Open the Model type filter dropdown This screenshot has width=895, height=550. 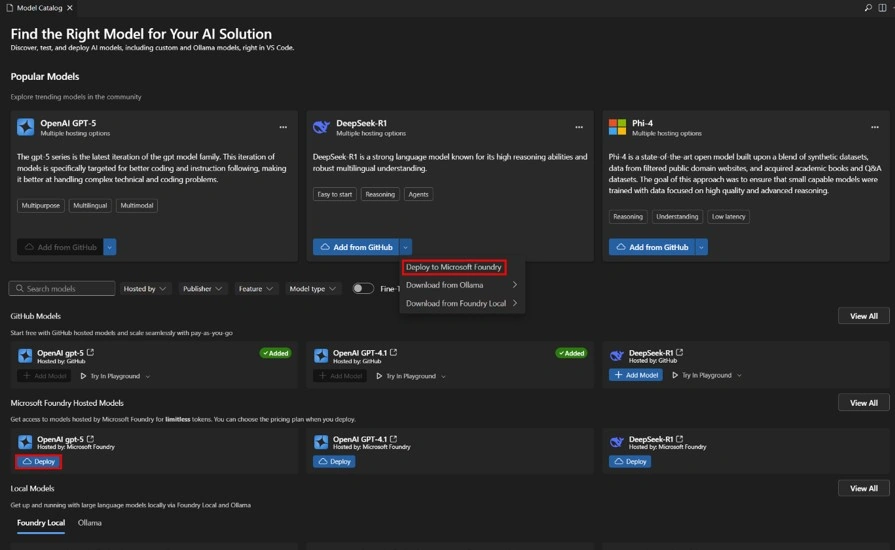[x=312, y=289]
